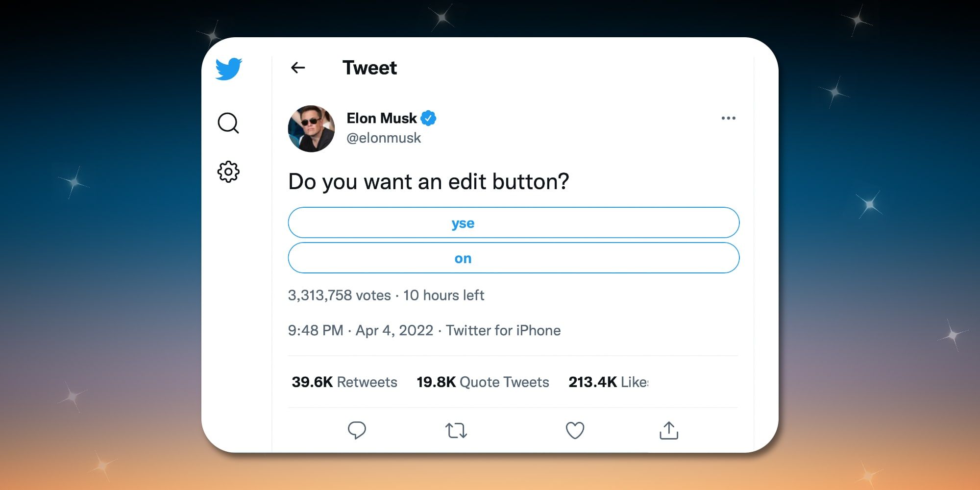
Task: Click the Twitter bird logo
Action: (228, 69)
